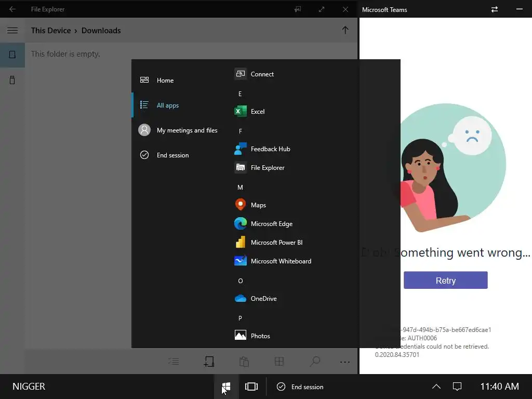Open OneDrive icon in app list
The height and width of the screenshot is (399, 532).
pyautogui.click(x=241, y=299)
